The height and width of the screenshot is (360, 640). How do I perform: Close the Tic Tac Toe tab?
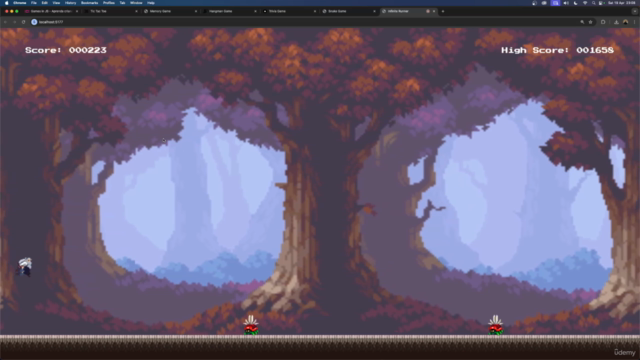pos(136,11)
